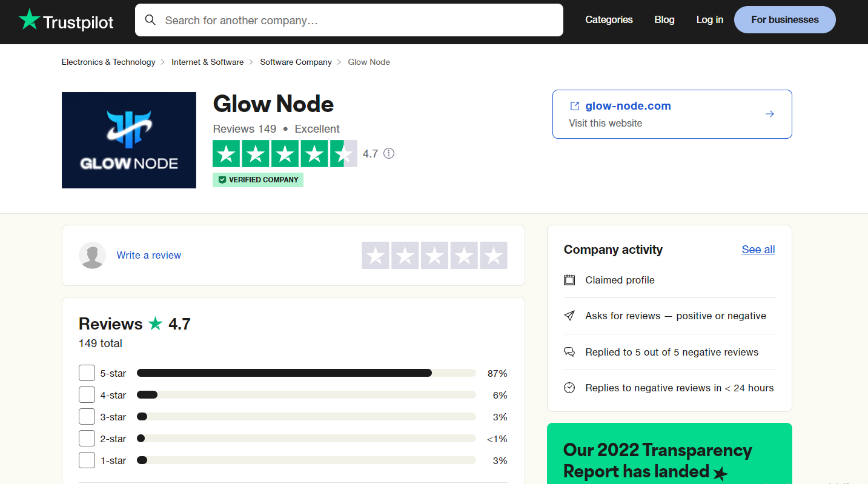Screen dimensions: 868x484
Task: Click the VERIFIED COMPANY badge
Action: pos(258,180)
